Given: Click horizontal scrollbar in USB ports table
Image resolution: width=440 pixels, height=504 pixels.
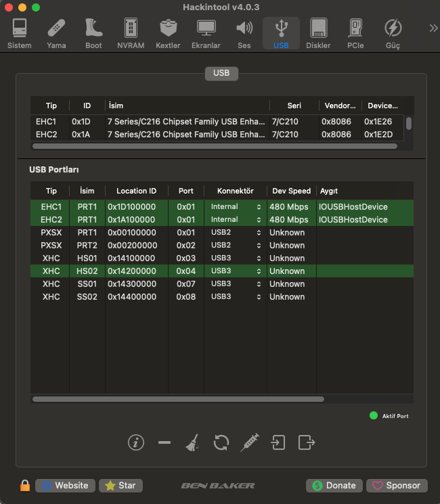Looking at the screenshot, I should [178, 399].
